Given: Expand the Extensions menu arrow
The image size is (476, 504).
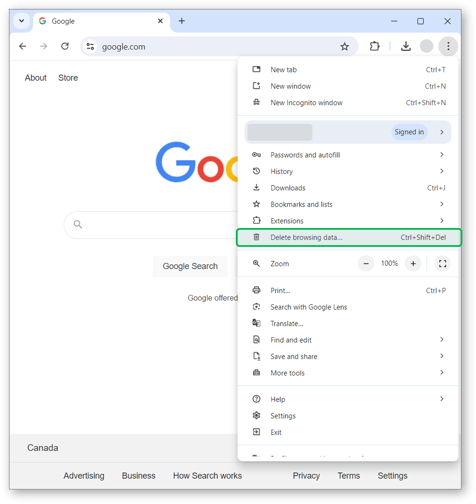Looking at the screenshot, I should [442, 220].
